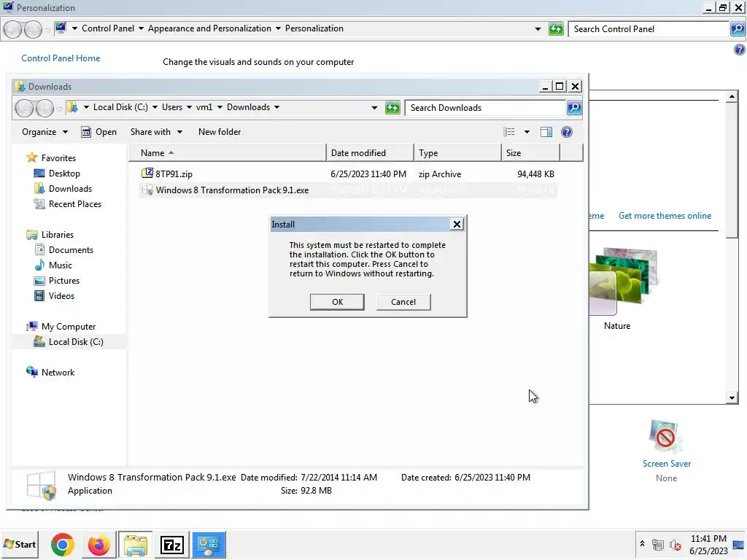Open Downloads in the Favorites list
Screen dimensions: 747x560
70,189
